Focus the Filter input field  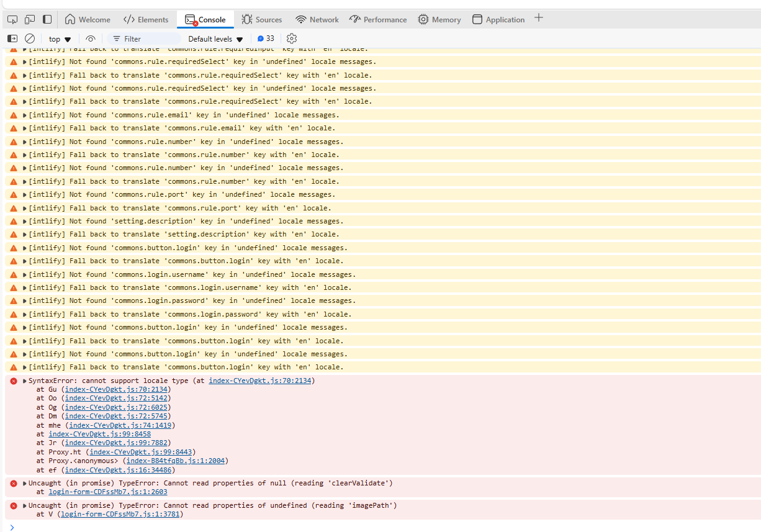point(144,38)
